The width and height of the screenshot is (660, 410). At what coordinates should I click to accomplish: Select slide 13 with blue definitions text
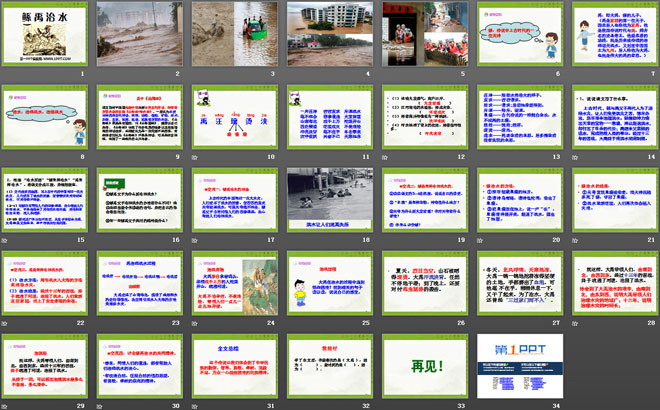520,117
